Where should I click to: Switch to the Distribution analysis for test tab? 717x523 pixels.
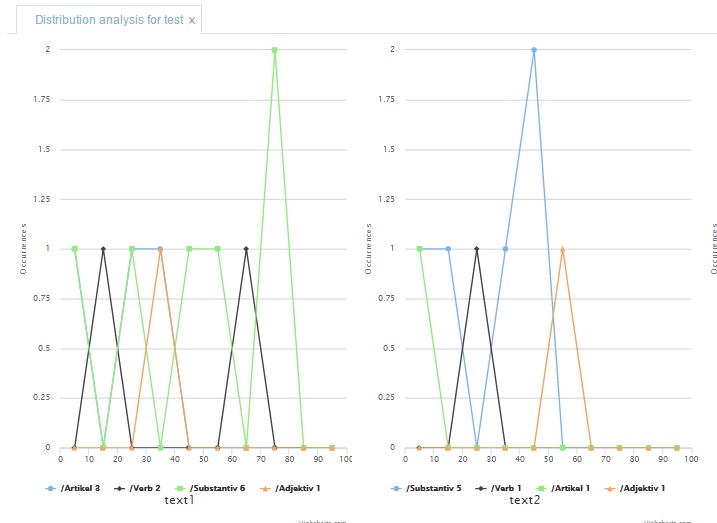[x=108, y=20]
